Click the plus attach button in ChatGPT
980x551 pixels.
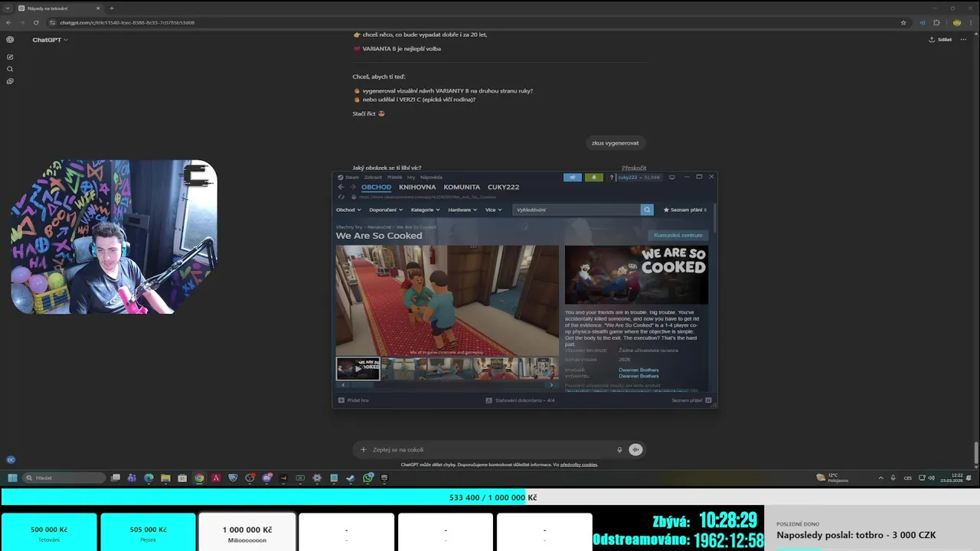click(363, 449)
